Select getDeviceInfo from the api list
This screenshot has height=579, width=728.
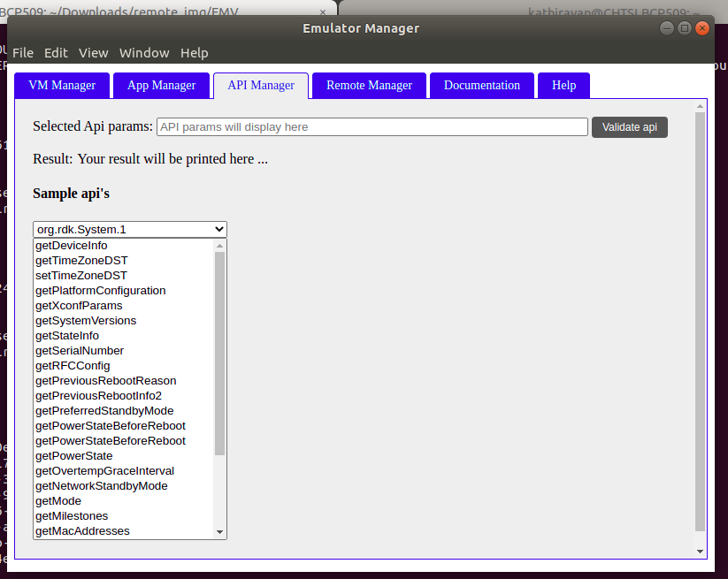(72, 246)
